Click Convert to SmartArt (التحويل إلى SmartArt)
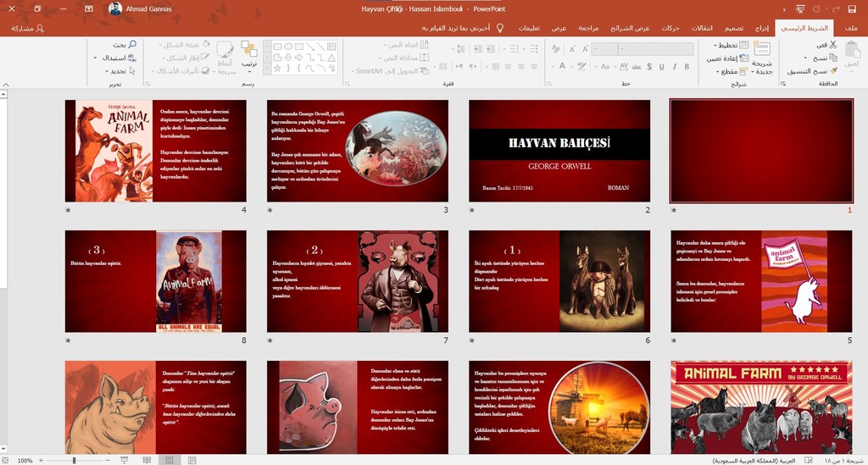The height and width of the screenshot is (465, 868). coord(390,71)
